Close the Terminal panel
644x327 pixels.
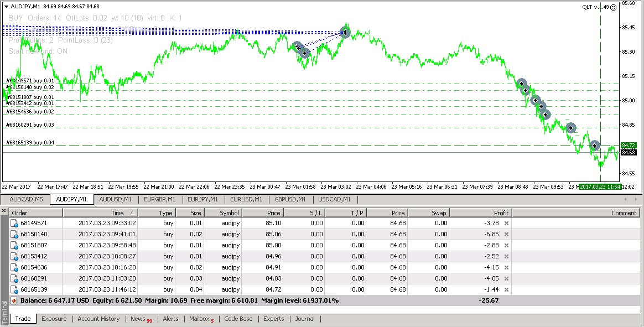pyautogui.click(x=4, y=211)
